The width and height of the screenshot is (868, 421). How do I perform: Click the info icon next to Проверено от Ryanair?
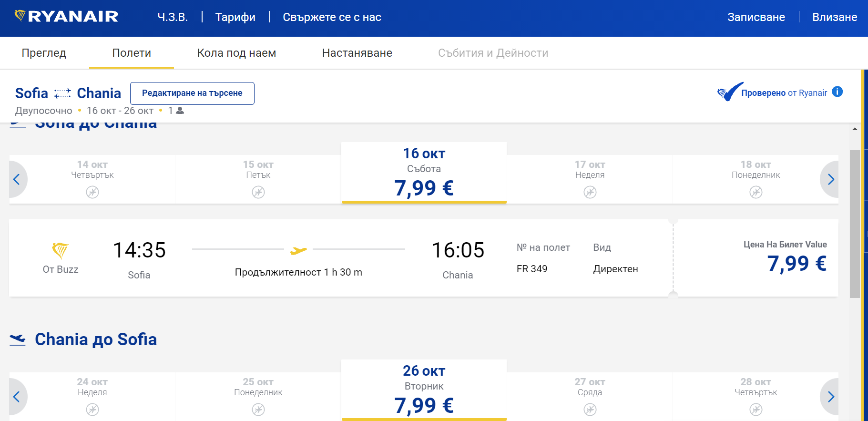837,92
